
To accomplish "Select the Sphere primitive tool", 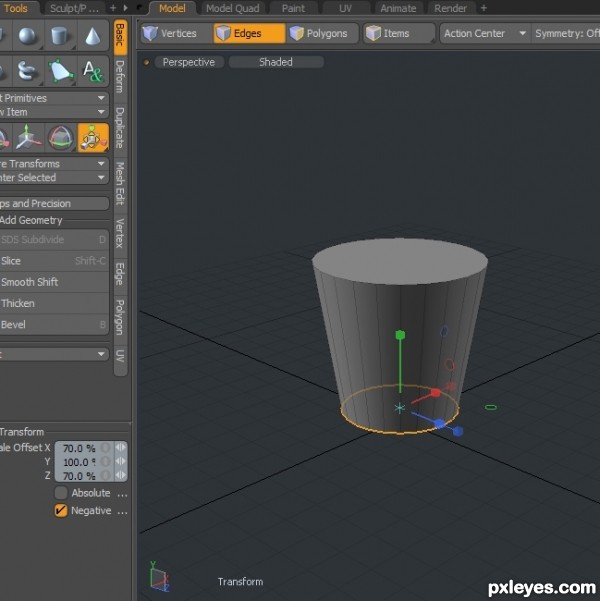I will [27, 36].
